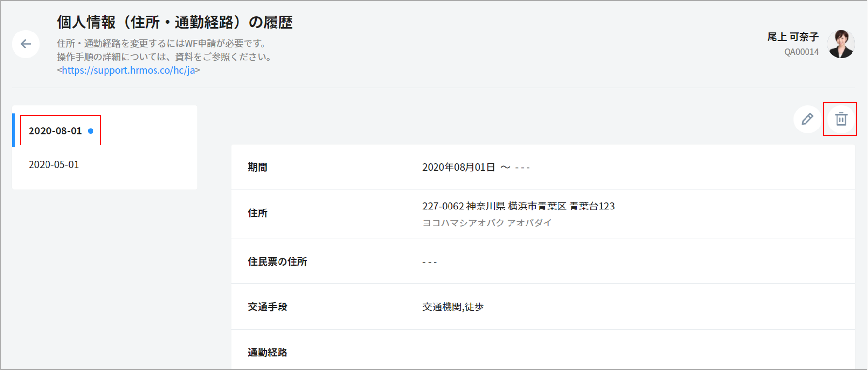Click the 住所 row label

click(x=258, y=213)
